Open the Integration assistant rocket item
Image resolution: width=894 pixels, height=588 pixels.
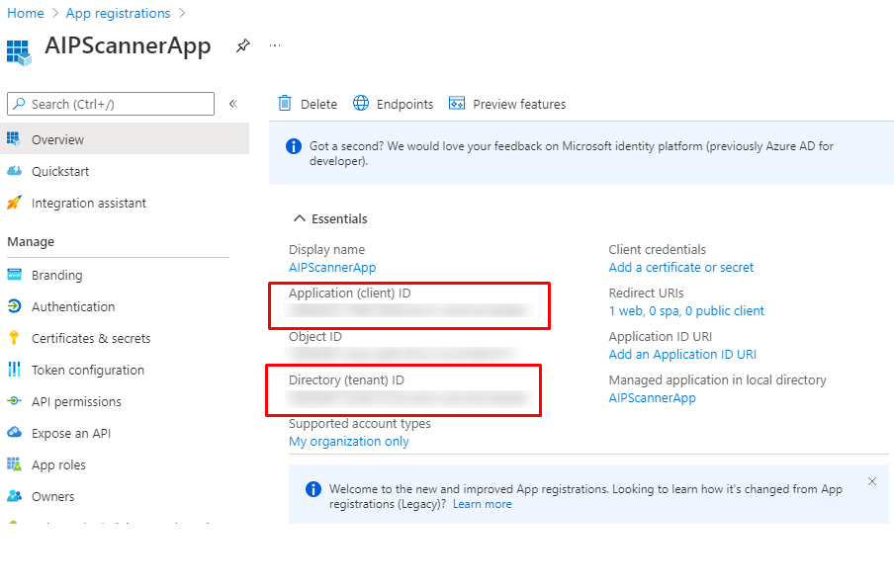[88, 203]
